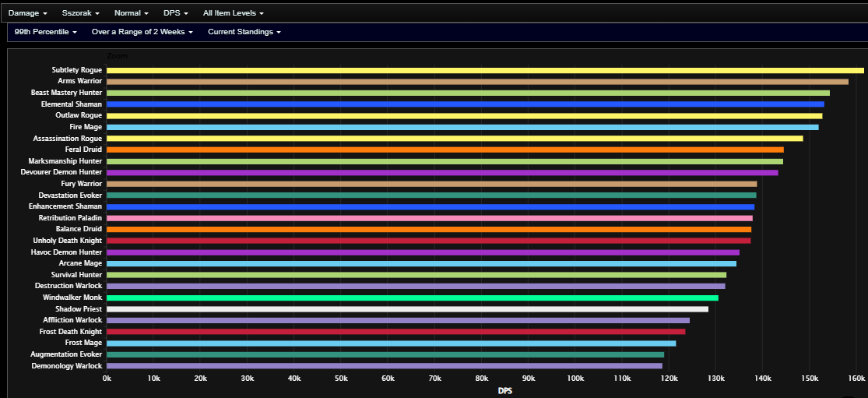Screen dimensions: 868x398
Task: Open the Sszorak boss dropdown
Action: coord(81,12)
